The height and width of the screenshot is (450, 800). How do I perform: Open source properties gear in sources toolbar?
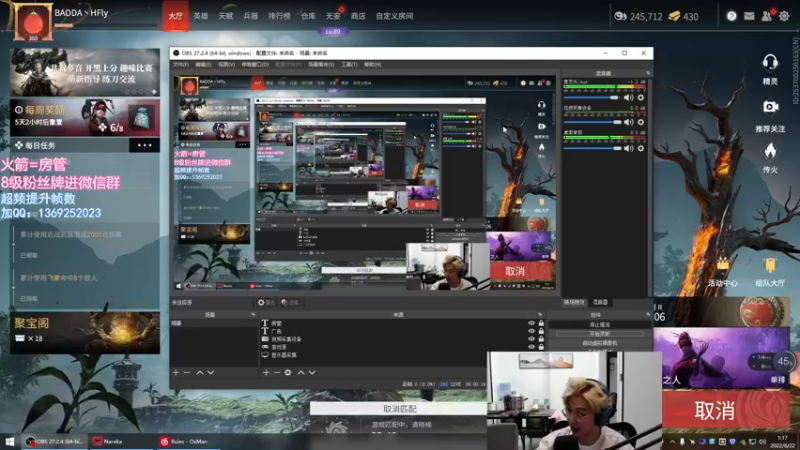[x=288, y=372]
